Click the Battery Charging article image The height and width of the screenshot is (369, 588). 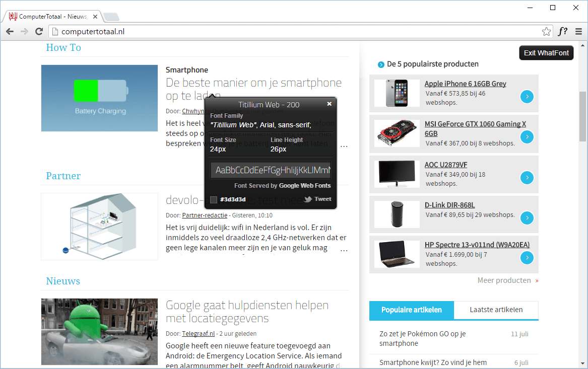[99, 98]
